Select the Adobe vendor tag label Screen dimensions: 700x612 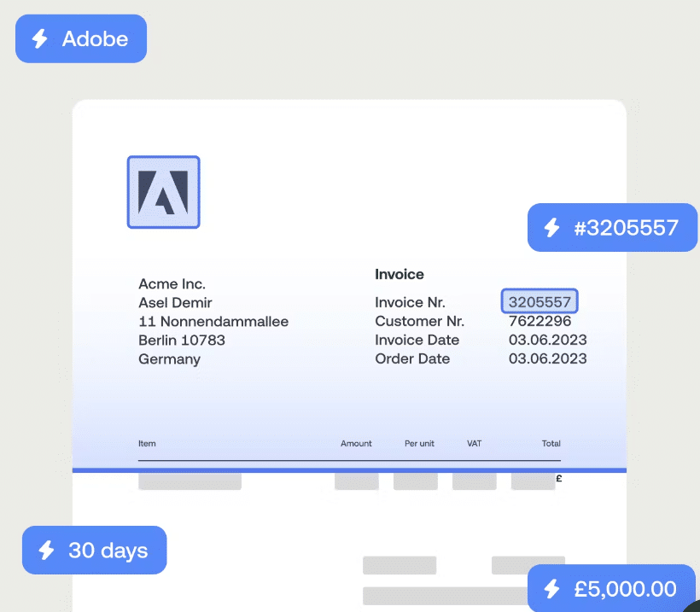(x=95, y=39)
